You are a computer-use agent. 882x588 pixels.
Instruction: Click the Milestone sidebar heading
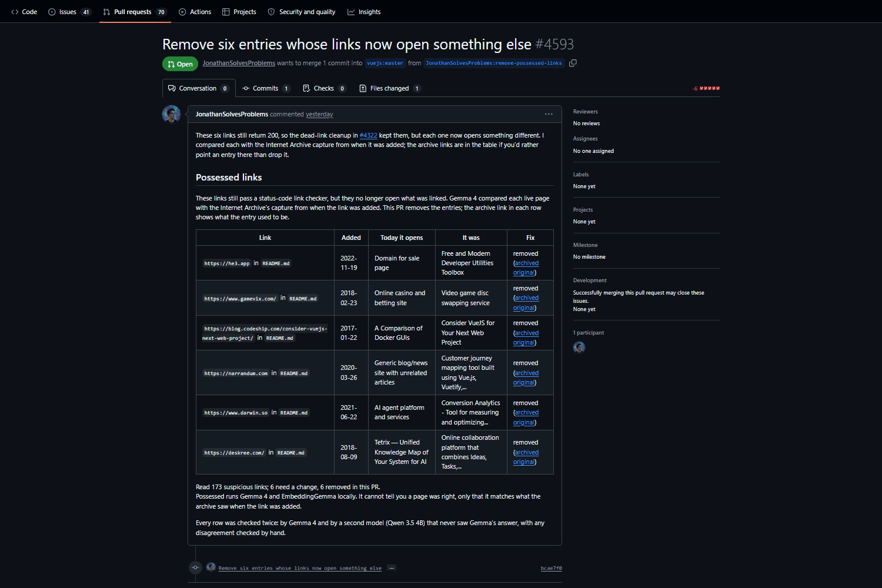point(586,245)
